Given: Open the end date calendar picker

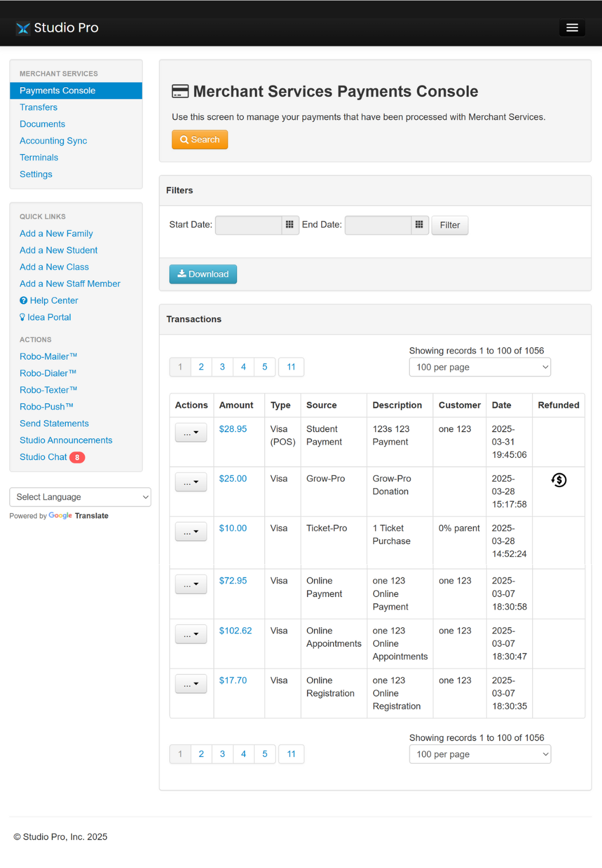Looking at the screenshot, I should pos(420,225).
